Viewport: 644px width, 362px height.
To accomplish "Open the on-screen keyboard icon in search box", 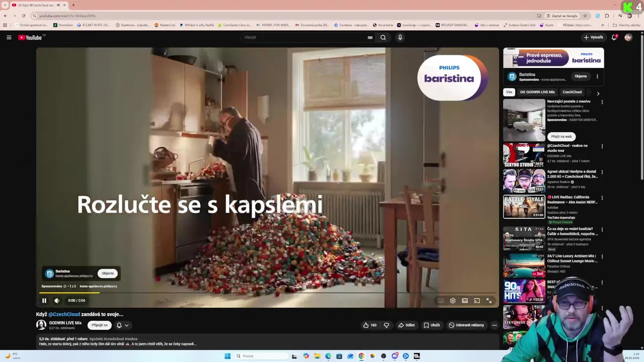I will (370, 37).
